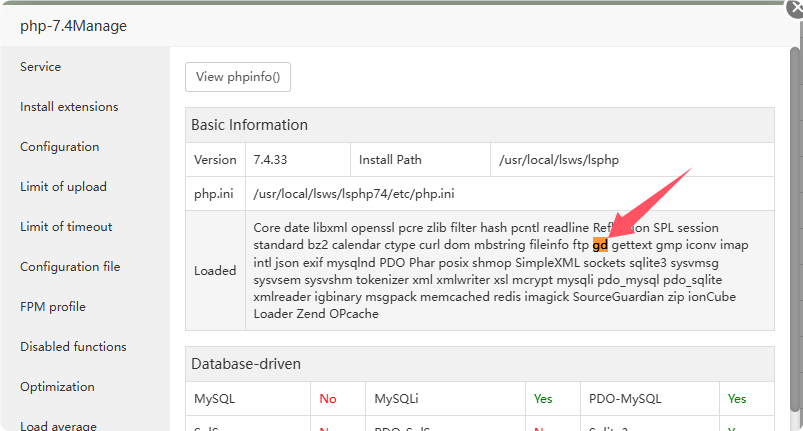Open the FPM profile section
Viewport: 803px width, 431px height.
53,307
